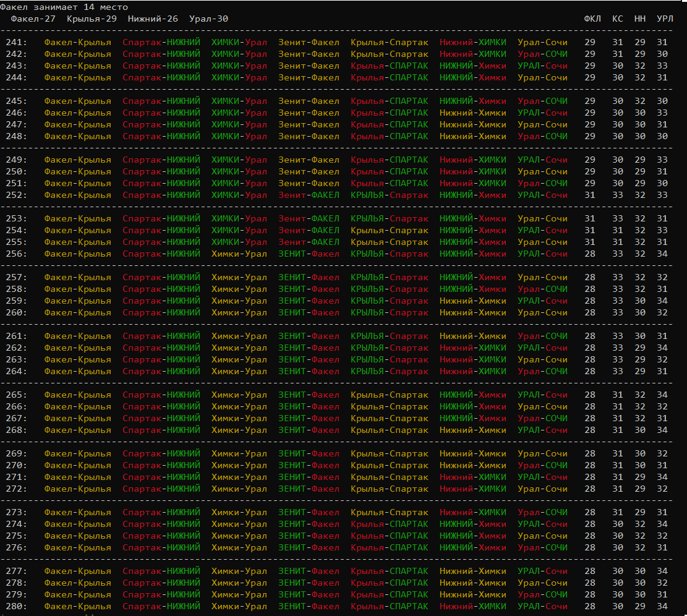Select 'Нижний-ХИМКИ' in row 280
687x616 pixels.
click(x=473, y=606)
